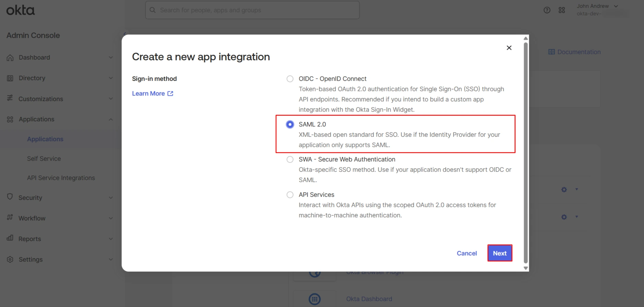
Task: Click the Reports chart icon
Action: click(10, 238)
